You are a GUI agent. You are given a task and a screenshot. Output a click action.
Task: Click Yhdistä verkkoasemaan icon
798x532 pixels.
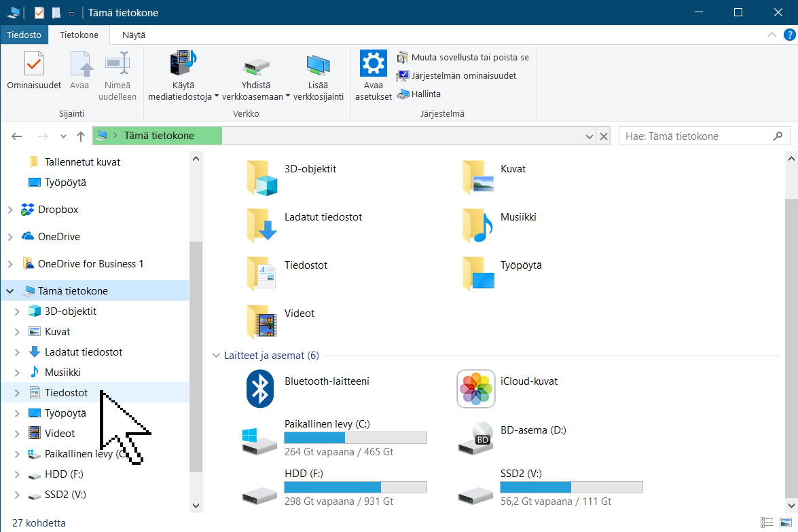(x=255, y=66)
